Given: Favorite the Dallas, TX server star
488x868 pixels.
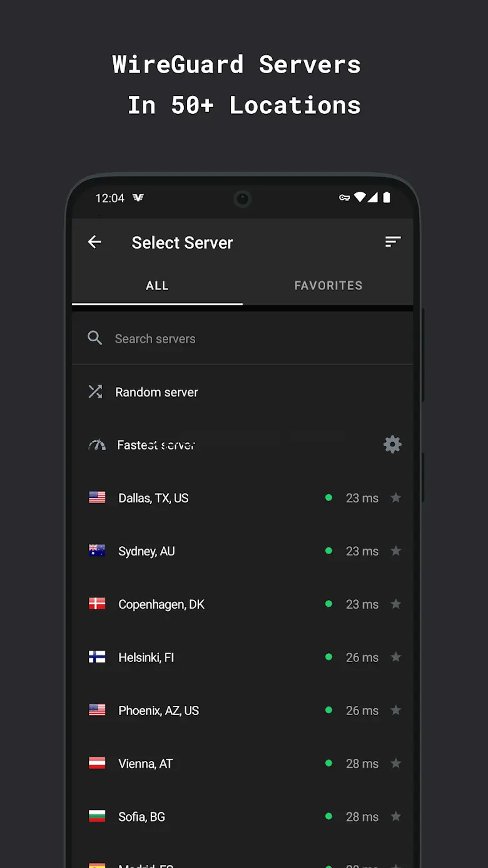Looking at the screenshot, I should click(x=395, y=498).
